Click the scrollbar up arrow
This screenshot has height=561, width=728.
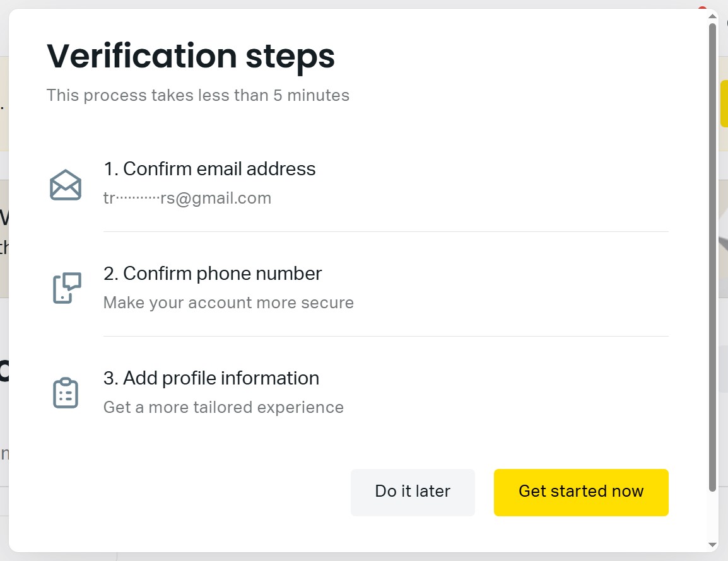pos(713,16)
